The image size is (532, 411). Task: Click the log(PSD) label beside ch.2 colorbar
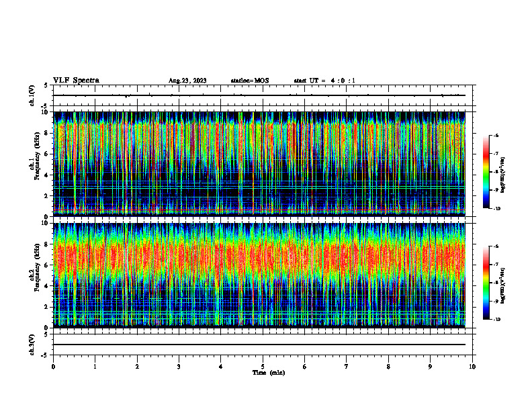pyautogui.click(x=503, y=285)
